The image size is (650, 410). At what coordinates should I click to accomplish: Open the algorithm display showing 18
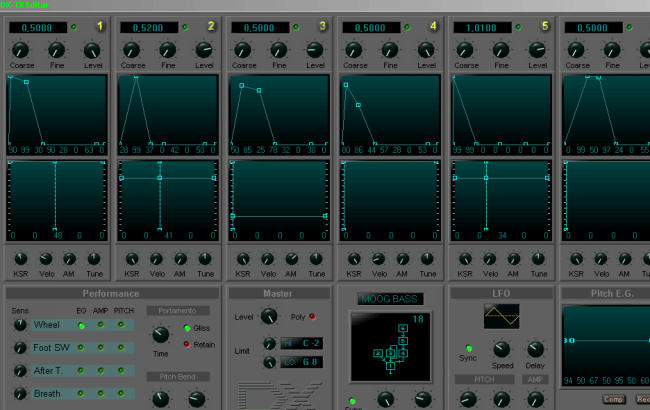point(390,346)
